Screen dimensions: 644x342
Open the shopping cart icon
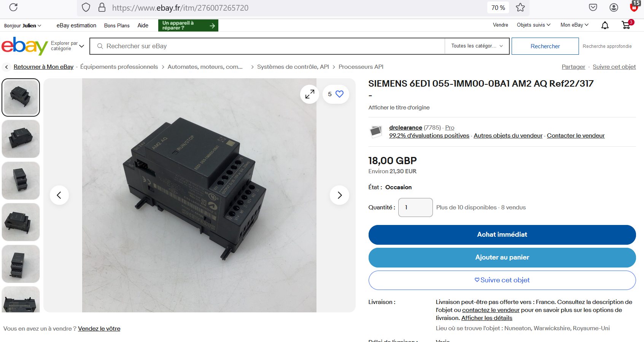click(626, 25)
